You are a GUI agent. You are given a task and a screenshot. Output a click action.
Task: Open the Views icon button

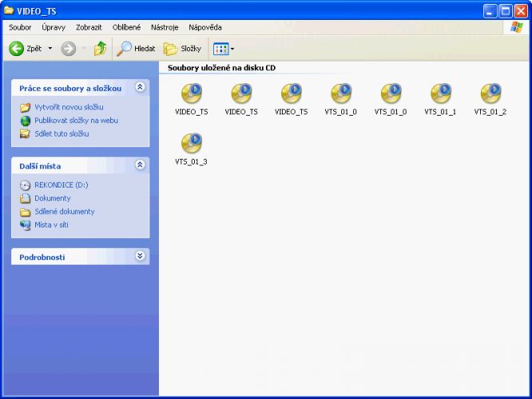click(221, 49)
